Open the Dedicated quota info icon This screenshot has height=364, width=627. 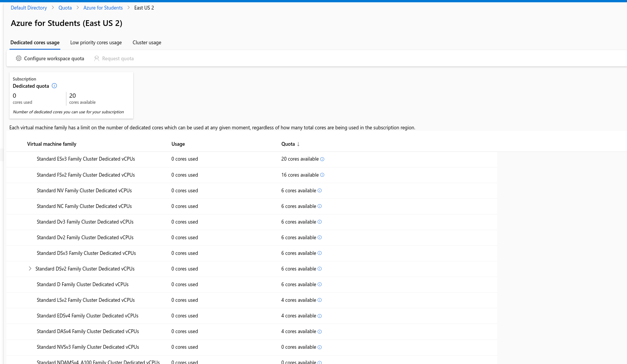pos(54,86)
